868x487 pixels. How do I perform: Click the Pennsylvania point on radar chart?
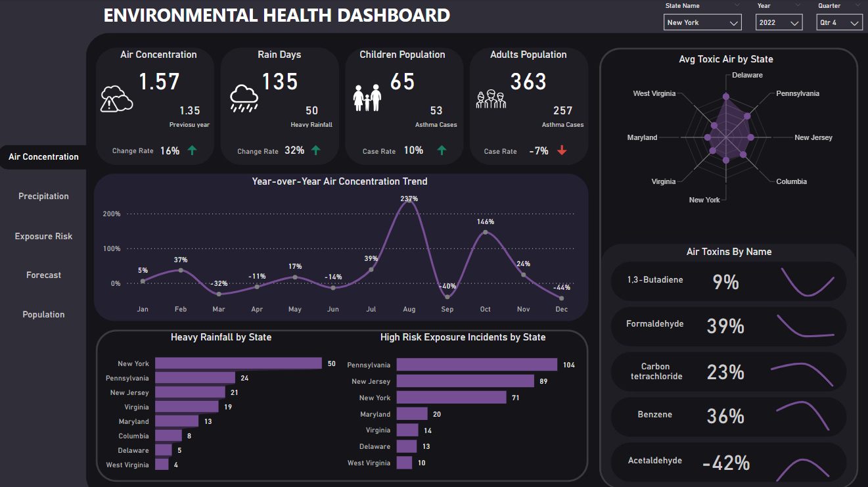(x=747, y=117)
